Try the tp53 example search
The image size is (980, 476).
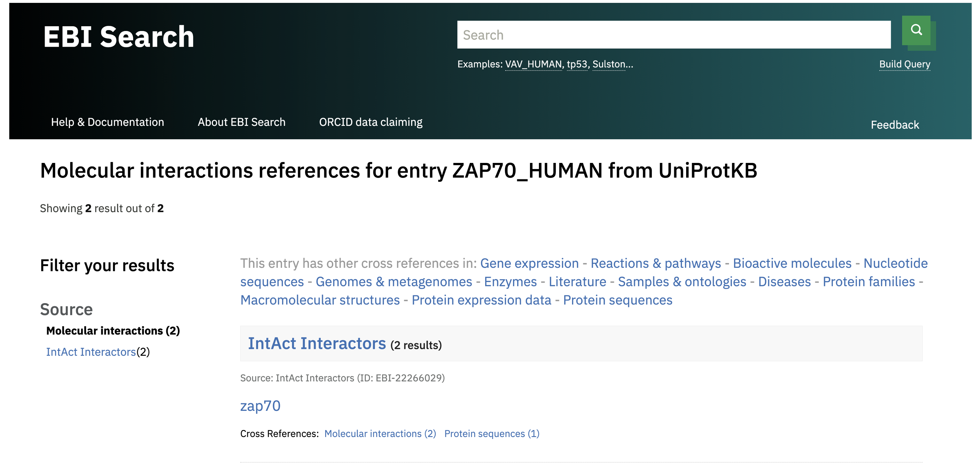click(577, 64)
